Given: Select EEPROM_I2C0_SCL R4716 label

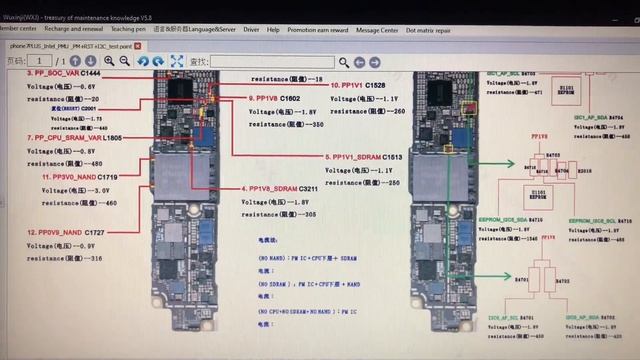Looking at the screenshot, I should [x=600, y=221].
